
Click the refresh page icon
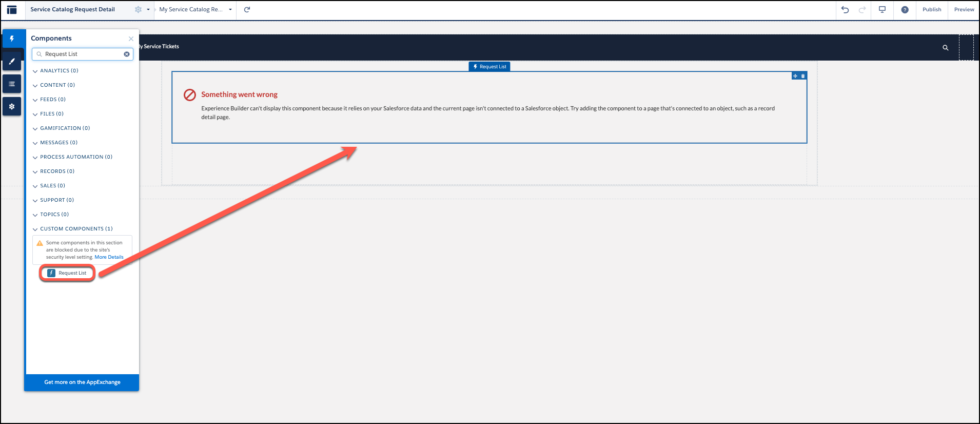pos(247,10)
